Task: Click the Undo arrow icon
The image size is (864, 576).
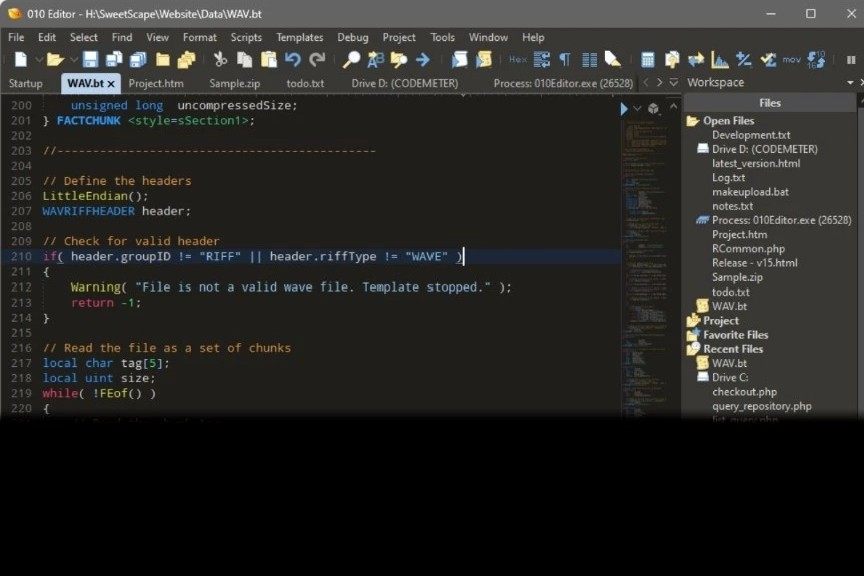Action: click(x=293, y=60)
